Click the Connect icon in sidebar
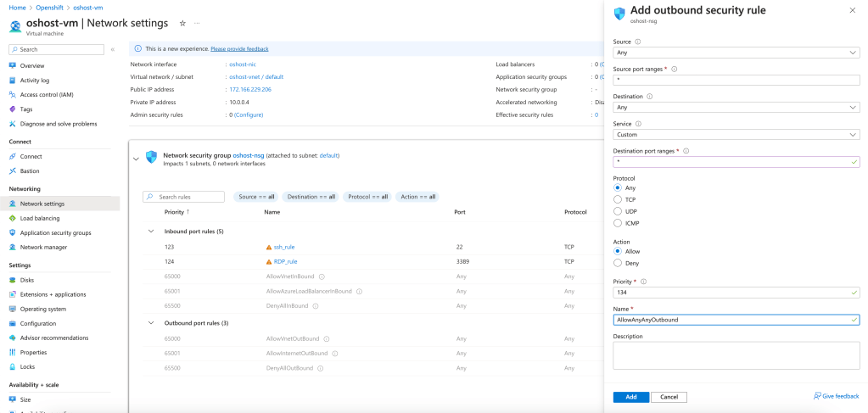The image size is (868, 413). pos(13,157)
